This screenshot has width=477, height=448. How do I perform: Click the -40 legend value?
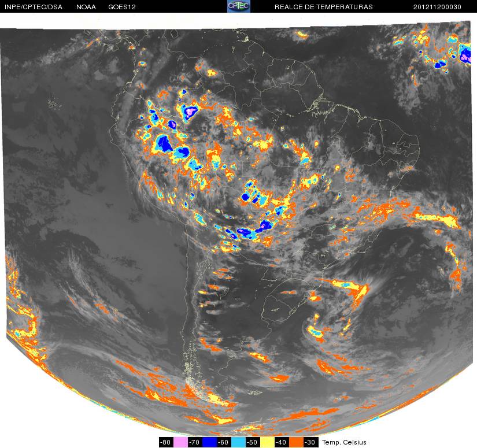282,442
